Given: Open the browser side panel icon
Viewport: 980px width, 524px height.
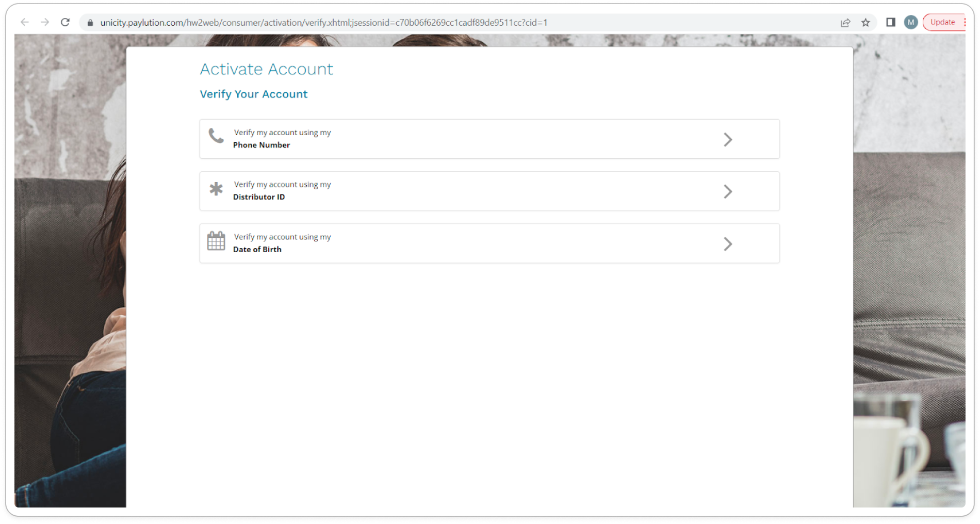Looking at the screenshot, I should [x=891, y=22].
